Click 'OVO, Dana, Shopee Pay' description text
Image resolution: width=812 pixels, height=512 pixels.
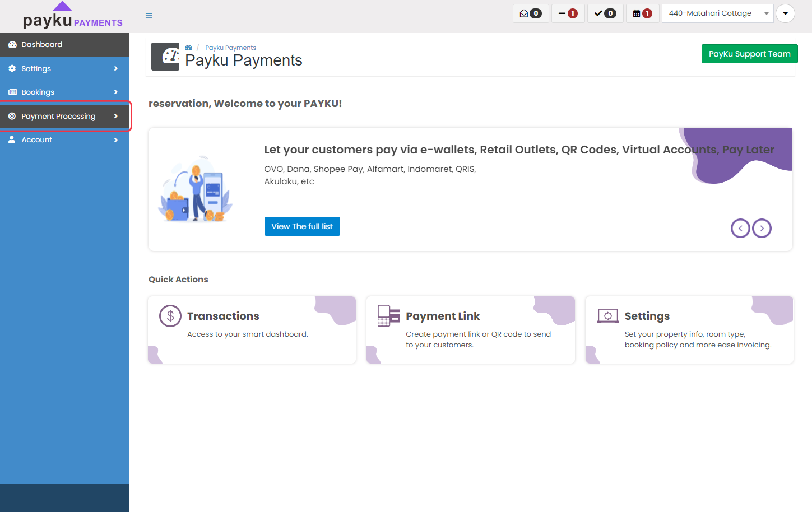[x=370, y=175]
